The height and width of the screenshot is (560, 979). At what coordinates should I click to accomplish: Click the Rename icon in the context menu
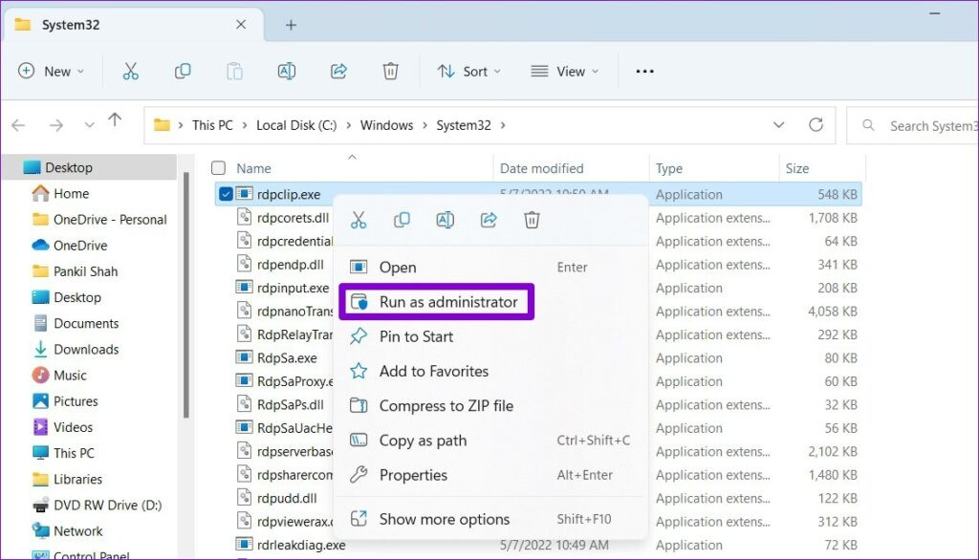[x=446, y=220]
